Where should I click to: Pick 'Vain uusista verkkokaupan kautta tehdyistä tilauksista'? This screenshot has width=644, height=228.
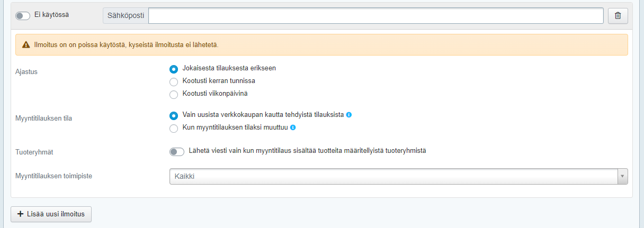pos(173,115)
